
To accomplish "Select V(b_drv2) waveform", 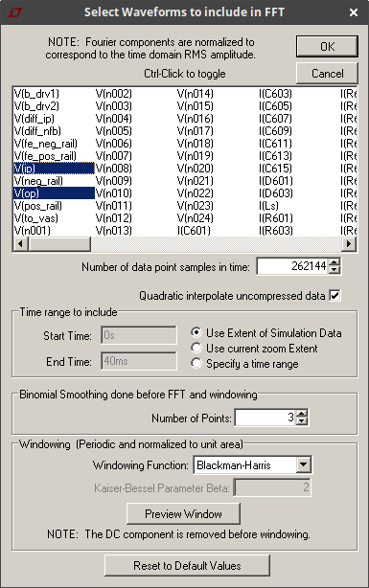I will [x=36, y=106].
